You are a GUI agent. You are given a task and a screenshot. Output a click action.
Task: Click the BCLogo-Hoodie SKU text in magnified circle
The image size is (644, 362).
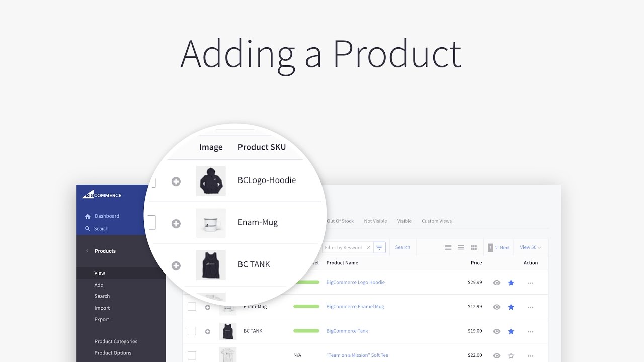click(x=267, y=180)
